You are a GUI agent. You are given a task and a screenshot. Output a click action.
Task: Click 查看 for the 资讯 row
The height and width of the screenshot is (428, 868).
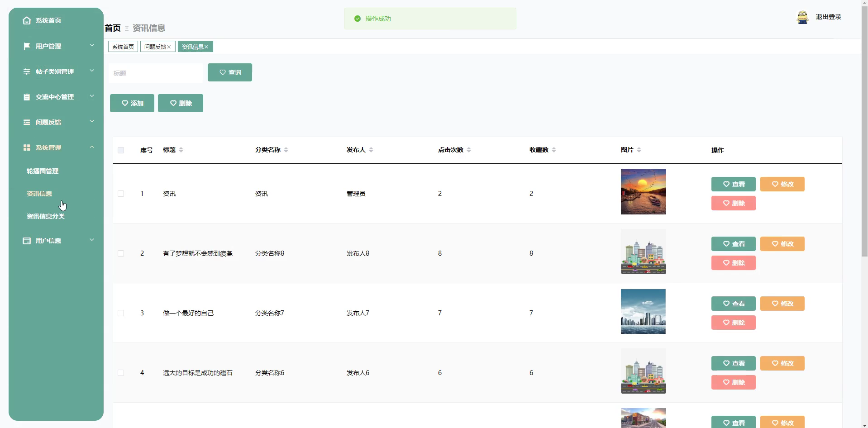point(734,184)
